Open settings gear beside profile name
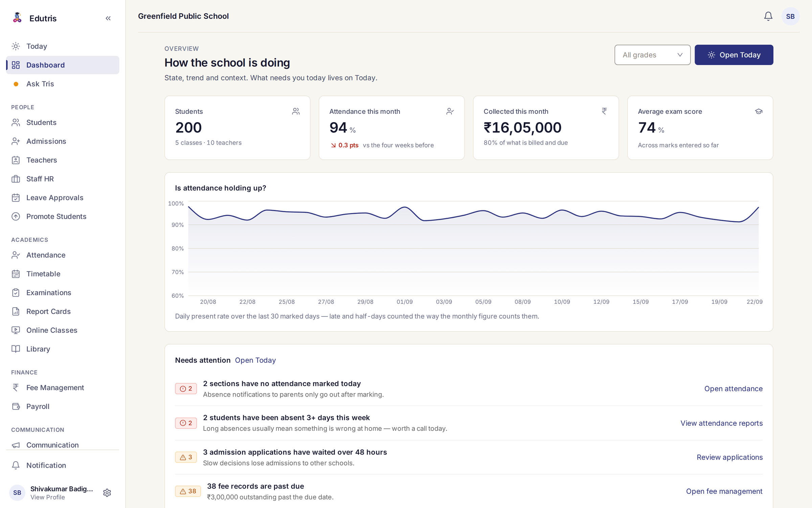 [107, 493]
